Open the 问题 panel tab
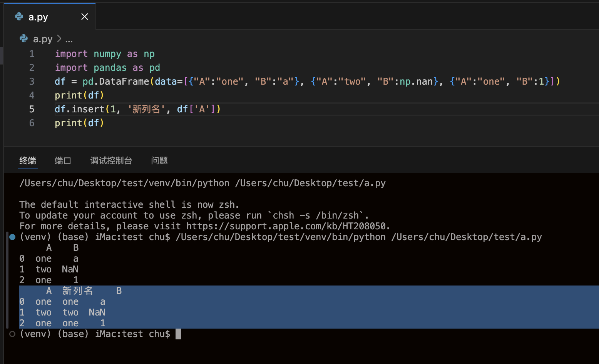 pyautogui.click(x=159, y=160)
